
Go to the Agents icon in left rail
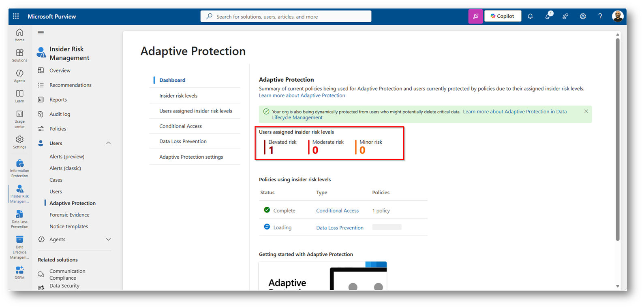19,76
